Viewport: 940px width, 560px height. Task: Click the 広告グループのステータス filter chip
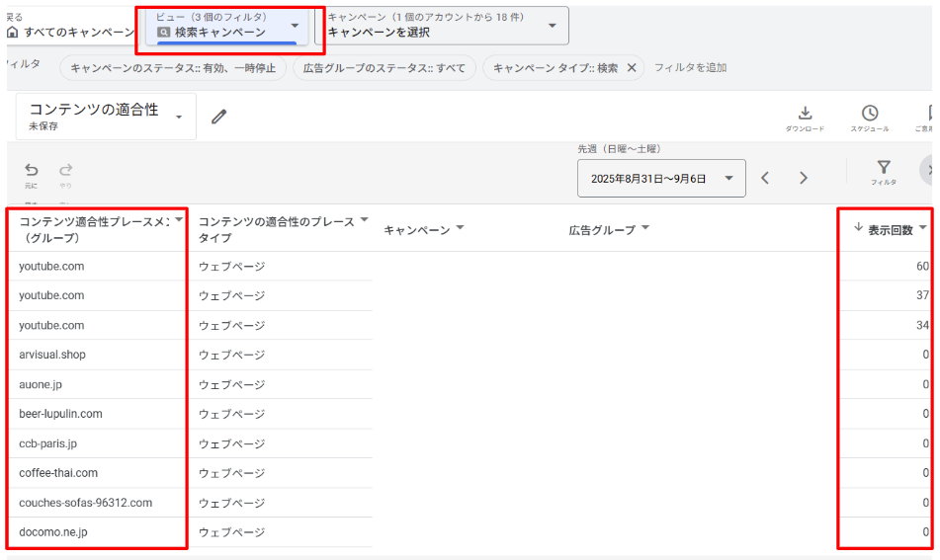384,68
